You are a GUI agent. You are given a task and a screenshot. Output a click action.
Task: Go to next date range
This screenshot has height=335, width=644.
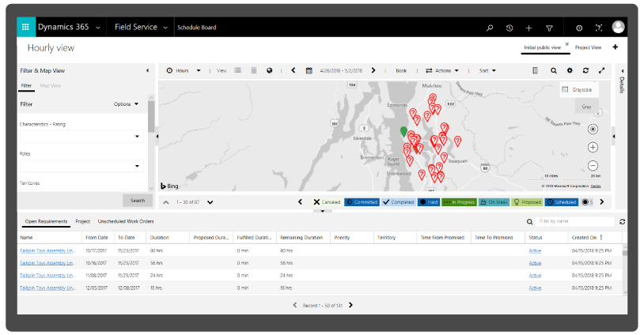pyautogui.click(x=373, y=70)
